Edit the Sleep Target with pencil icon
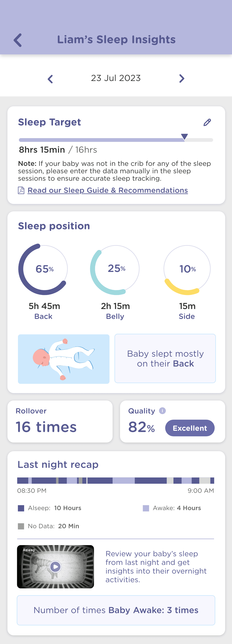This screenshot has height=644, width=232. [207, 123]
